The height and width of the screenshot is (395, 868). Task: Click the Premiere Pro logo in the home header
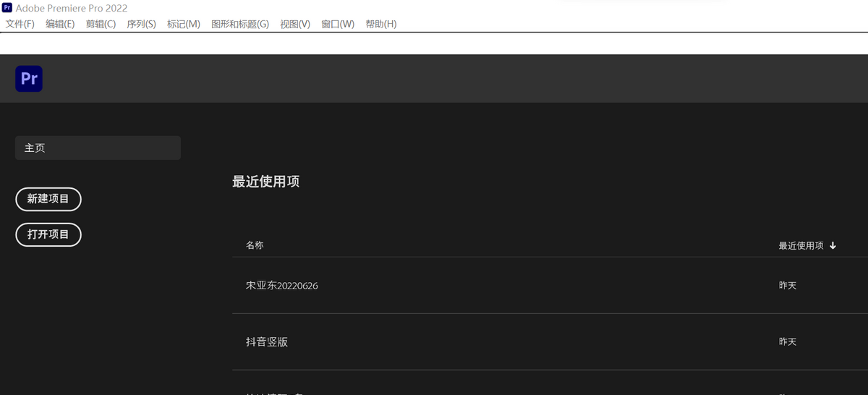(29, 78)
